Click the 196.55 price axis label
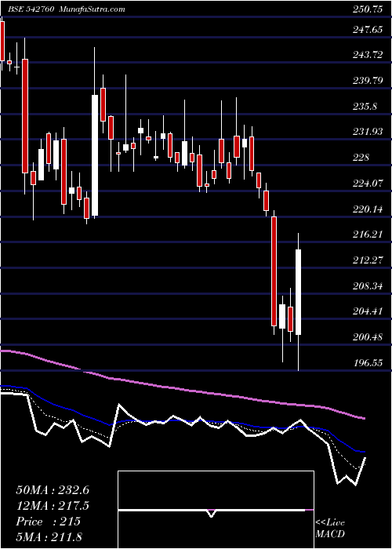Viewport: 392px width, 549px height. 368,362
